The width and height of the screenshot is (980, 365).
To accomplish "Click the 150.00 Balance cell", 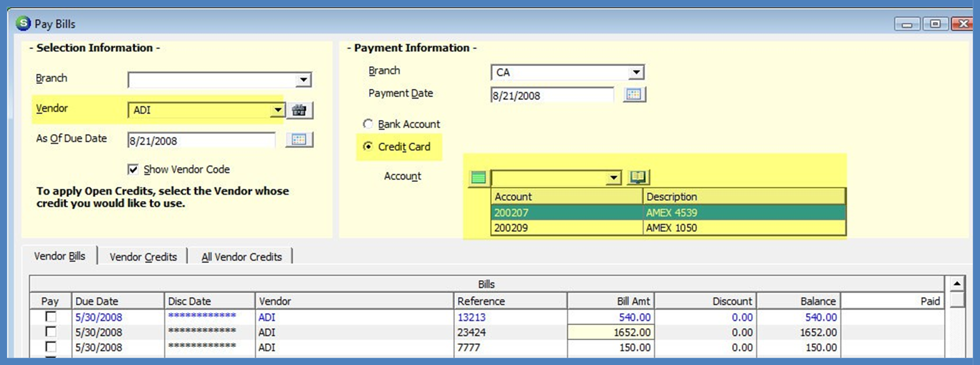I will click(799, 347).
